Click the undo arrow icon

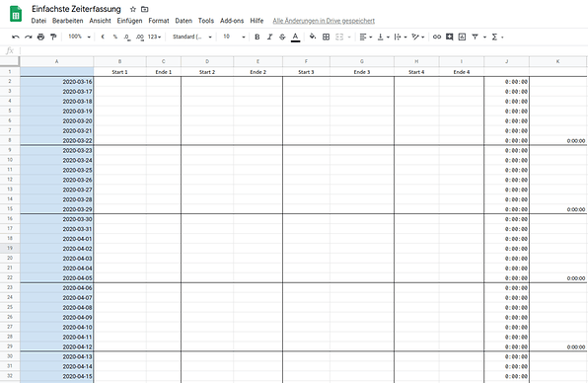point(16,37)
